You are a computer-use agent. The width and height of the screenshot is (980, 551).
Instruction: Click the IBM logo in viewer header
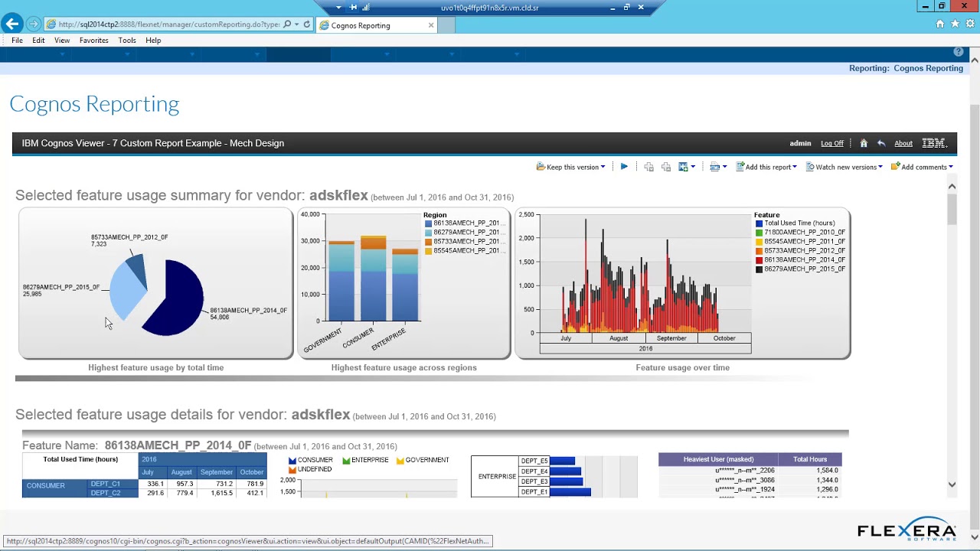935,143
